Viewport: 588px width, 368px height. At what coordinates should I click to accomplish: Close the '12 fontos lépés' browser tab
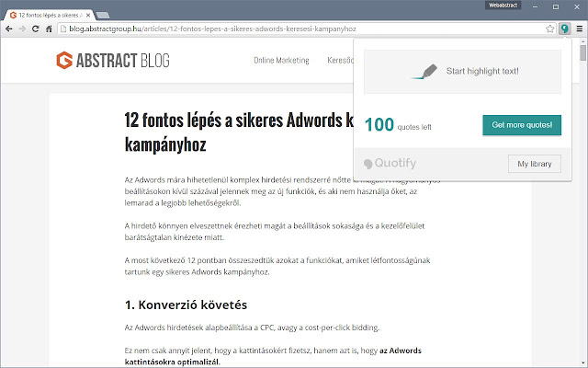pos(88,16)
